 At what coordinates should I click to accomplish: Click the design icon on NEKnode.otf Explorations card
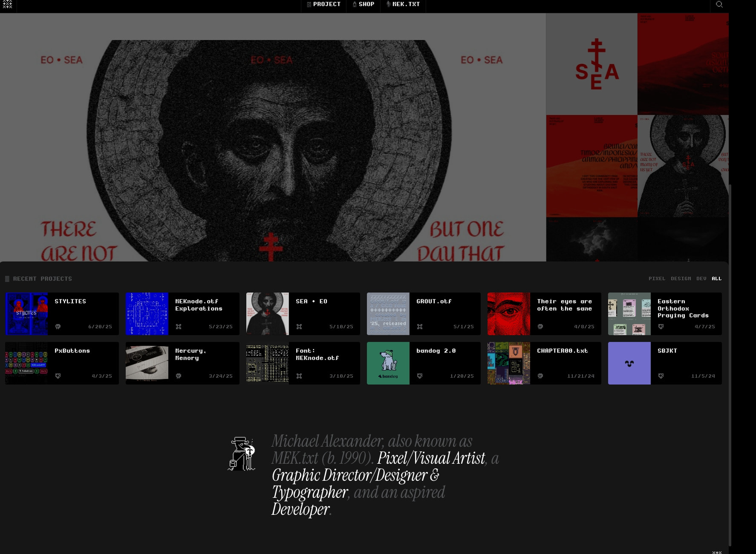click(179, 327)
